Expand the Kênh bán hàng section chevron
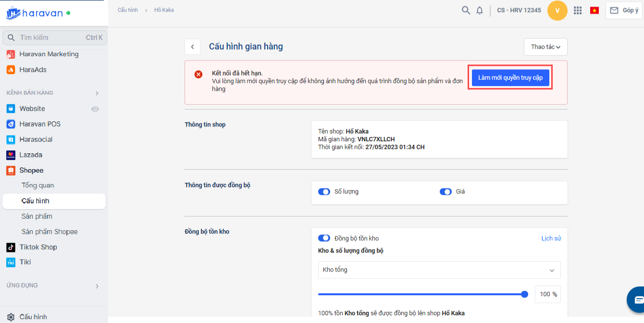This screenshot has width=644, height=323. pos(97,93)
